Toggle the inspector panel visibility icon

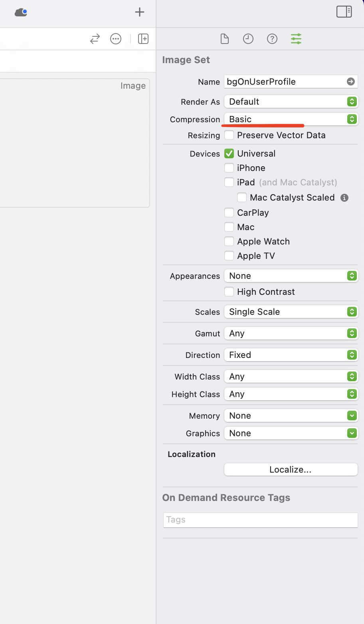(344, 12)
